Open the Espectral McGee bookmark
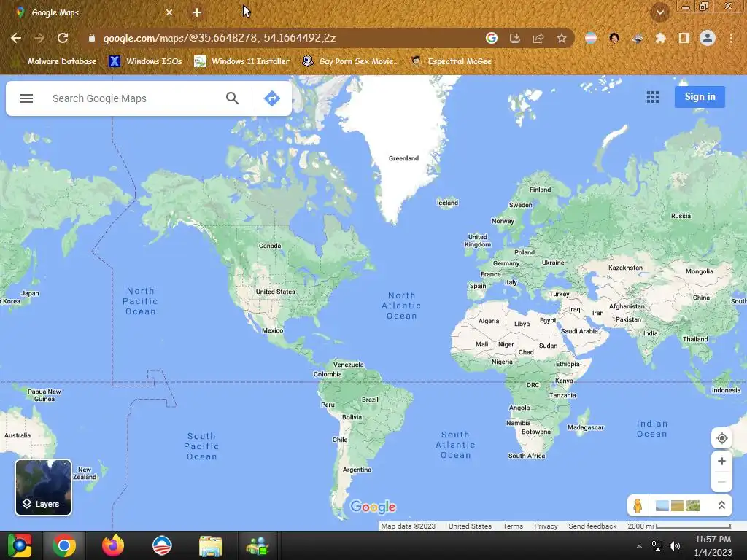The image size is (747, 560). 451,61
